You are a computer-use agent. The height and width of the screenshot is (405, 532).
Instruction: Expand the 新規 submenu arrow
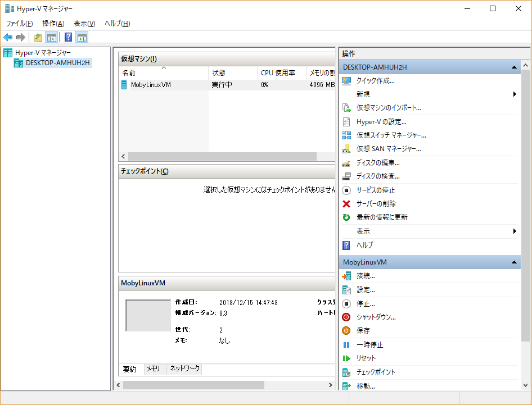pyautogui.click(x=515, y=94)
